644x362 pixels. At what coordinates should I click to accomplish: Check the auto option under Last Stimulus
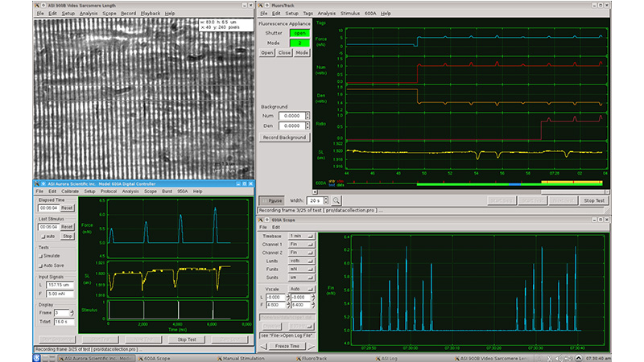[43, 237]
